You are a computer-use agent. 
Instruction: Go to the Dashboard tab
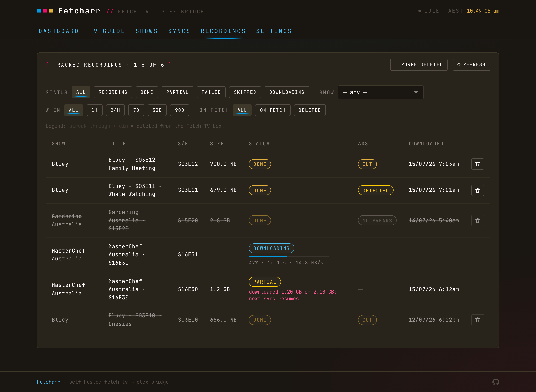coord(59,31)
